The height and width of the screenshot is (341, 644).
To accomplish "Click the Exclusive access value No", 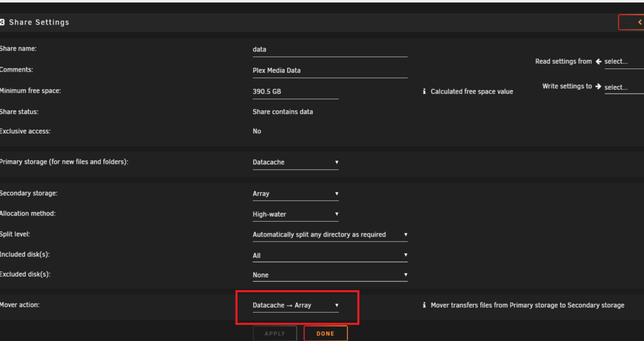I will coord(257,132).
